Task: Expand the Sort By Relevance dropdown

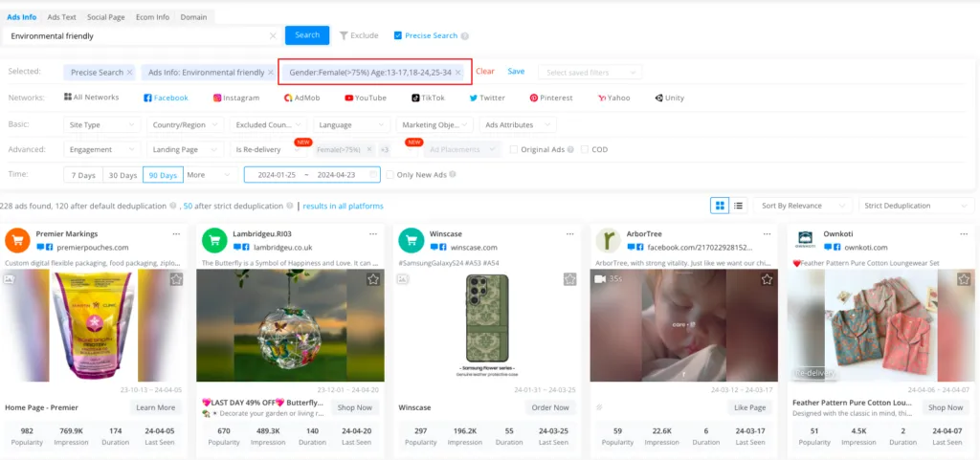Action: [802, 206]
